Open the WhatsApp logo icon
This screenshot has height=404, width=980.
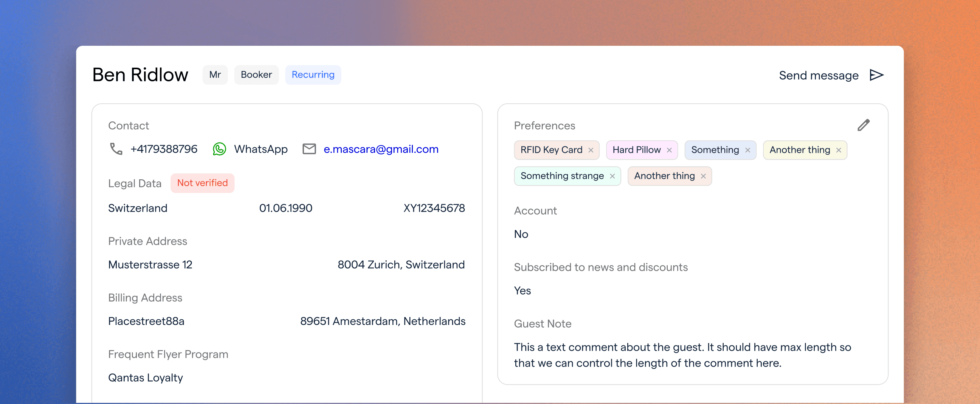[220, 149]
